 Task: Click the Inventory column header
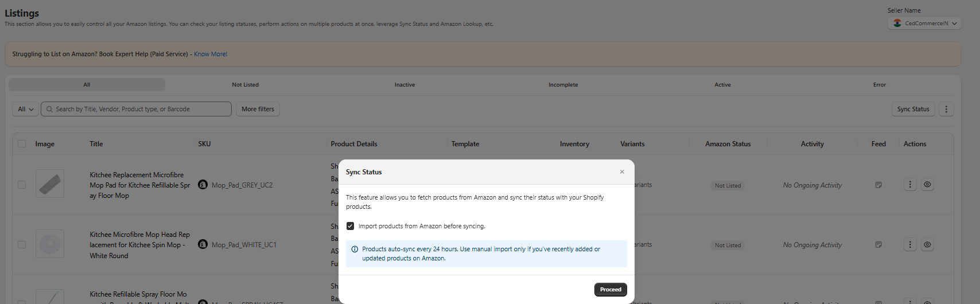pyautogui.click(x=574, y=144)
